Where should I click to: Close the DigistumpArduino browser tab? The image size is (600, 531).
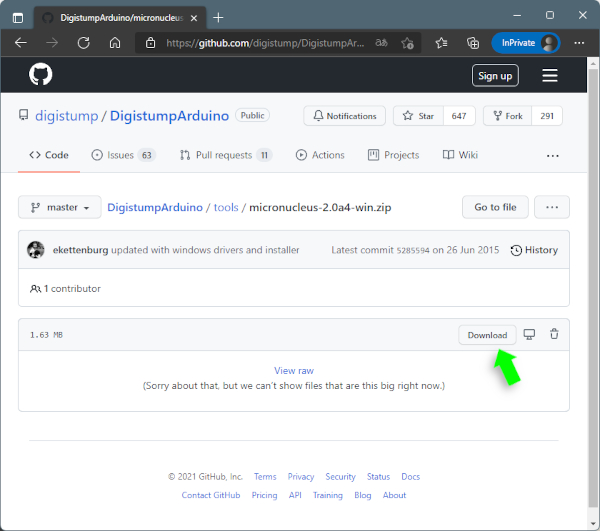[x=194, y=18]
